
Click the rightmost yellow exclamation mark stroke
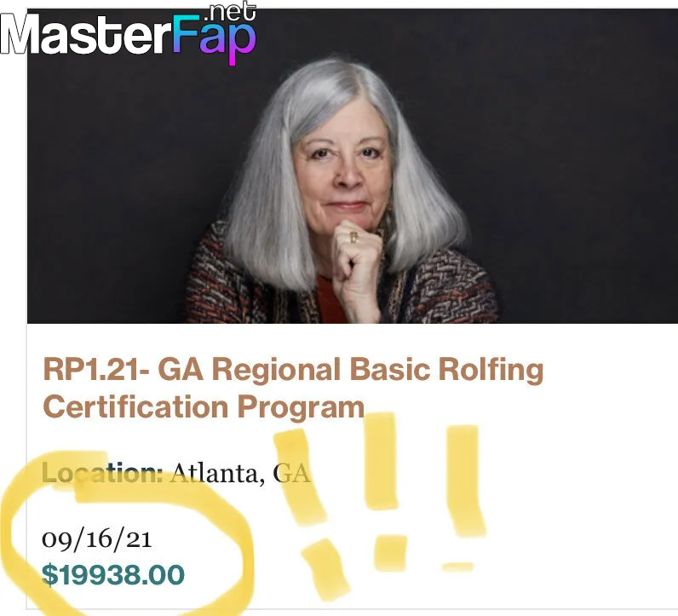pyautogui.click(x=466, y=481)
